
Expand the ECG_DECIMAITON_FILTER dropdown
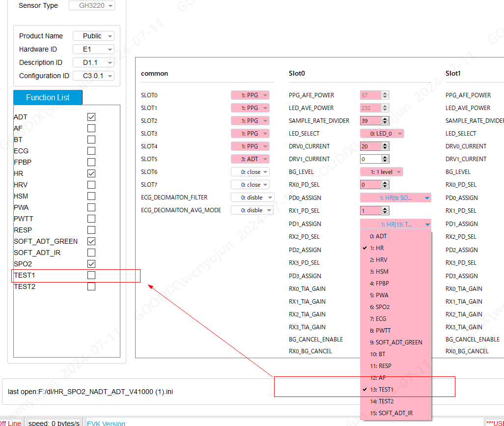[x=252, y=198]
